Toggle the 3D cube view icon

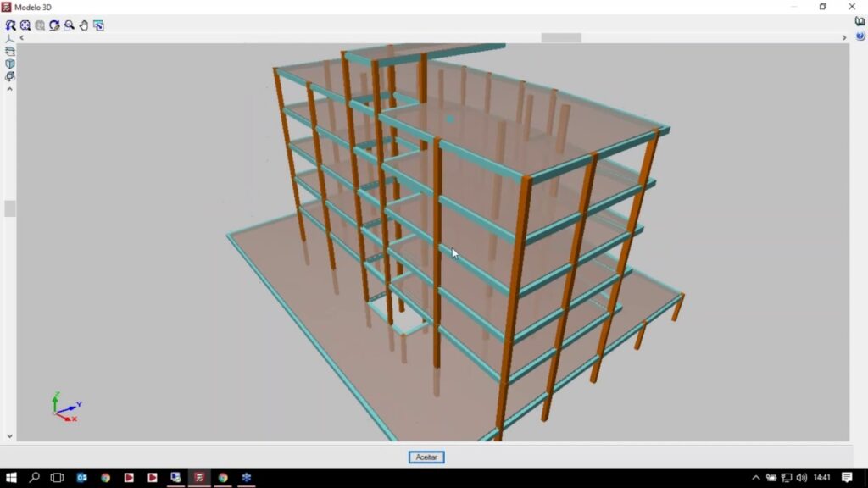[10, 64]
